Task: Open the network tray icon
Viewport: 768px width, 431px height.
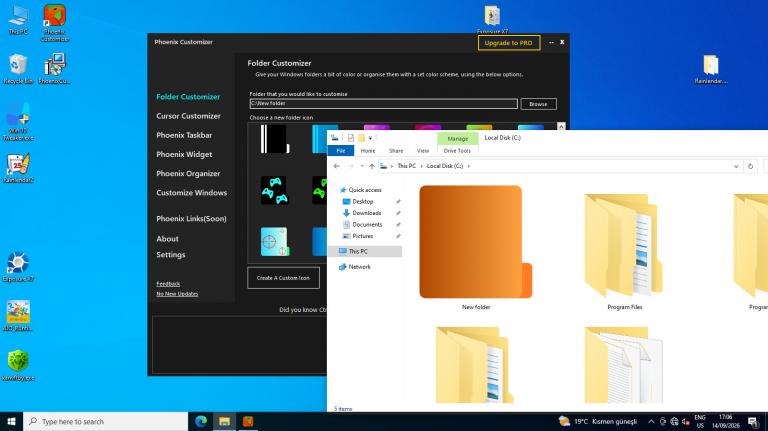Action: [x=674, y=421]
